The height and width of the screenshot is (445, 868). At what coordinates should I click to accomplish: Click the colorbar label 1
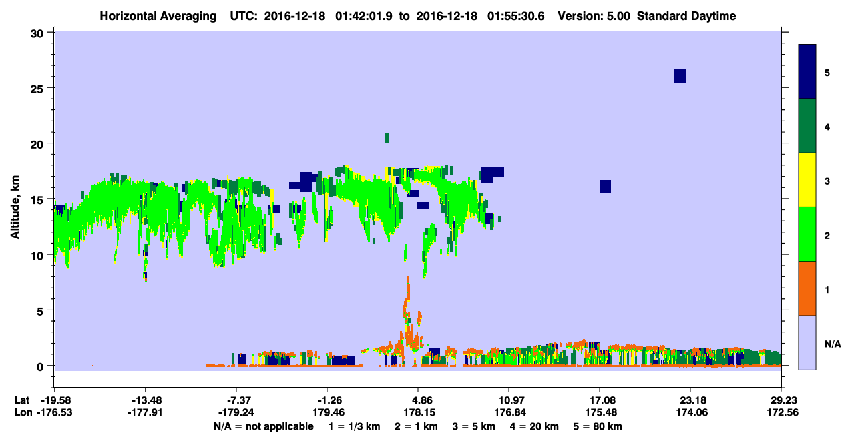click(827, 289)
